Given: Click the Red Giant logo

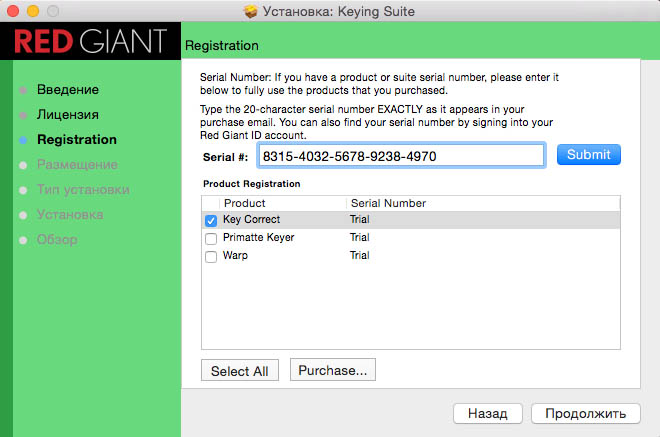Looking at the screenshot, I should tap(90, 41).
